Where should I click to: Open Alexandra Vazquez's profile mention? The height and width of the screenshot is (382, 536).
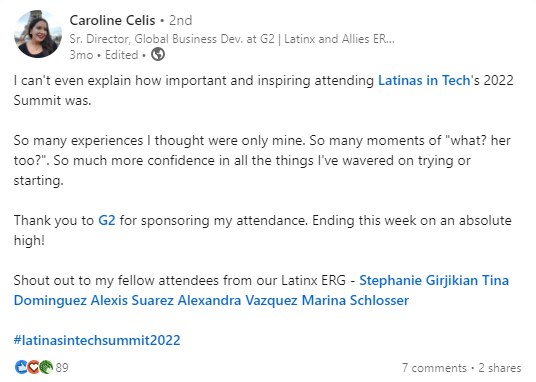(x=238, y=301)
